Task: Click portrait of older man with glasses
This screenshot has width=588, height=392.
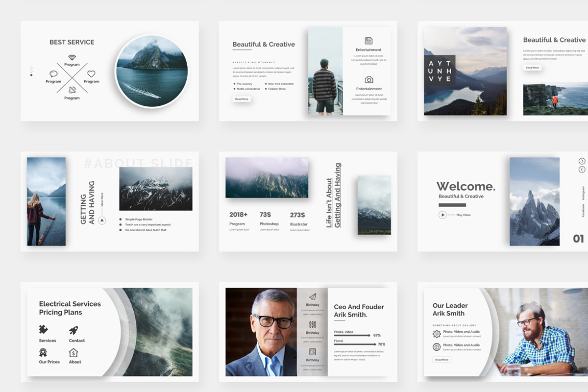Action: click(x=261, y=332)
